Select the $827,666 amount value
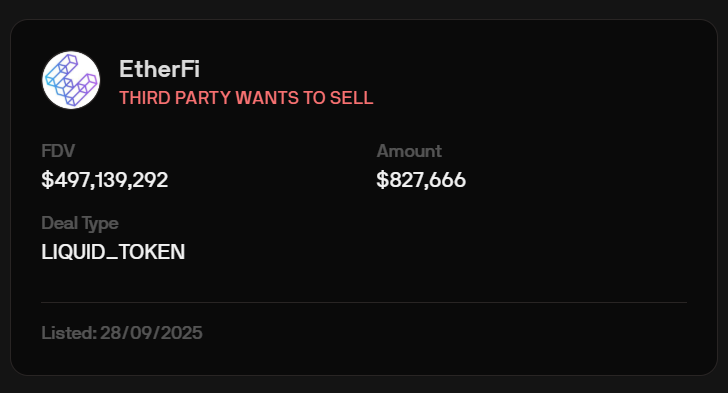The height and width of the screenshot is (393, 728). click(421, 180)
